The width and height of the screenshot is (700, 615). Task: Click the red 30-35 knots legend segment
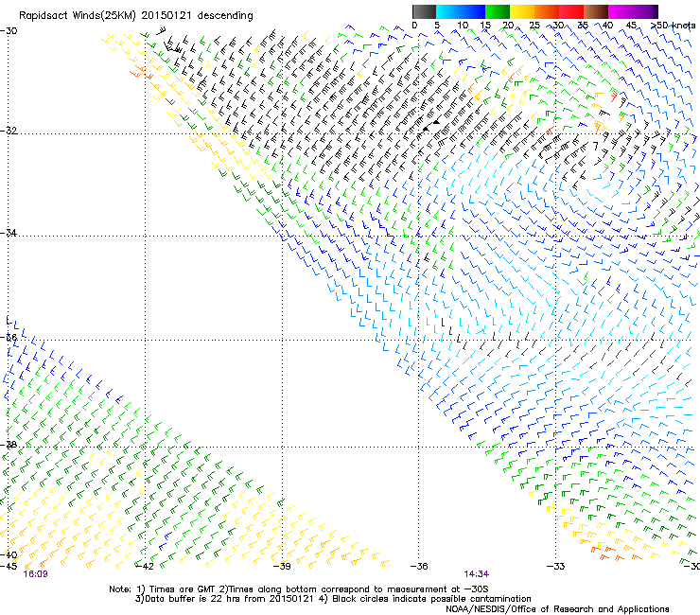pos(571,11)
